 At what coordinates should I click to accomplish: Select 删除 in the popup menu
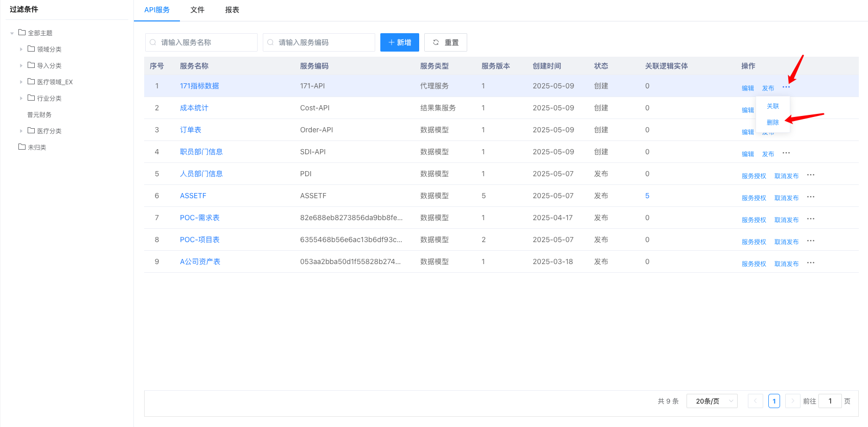[x=772, y=123]
